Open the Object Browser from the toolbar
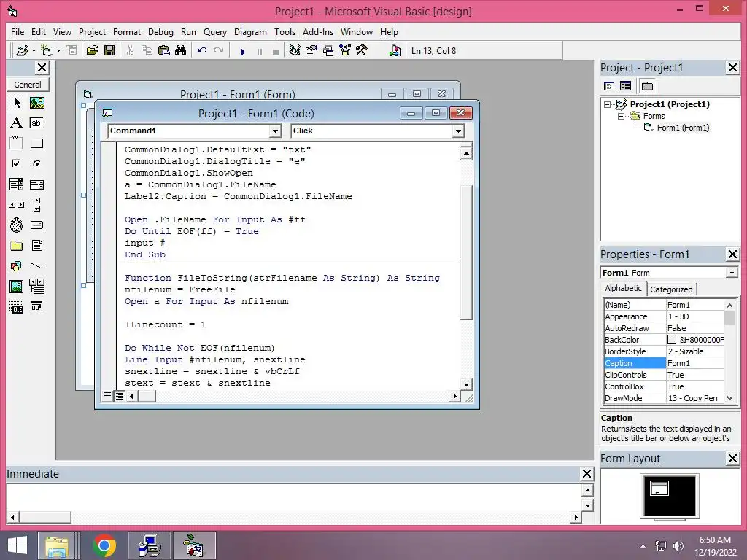This screenshot has width=747, height=560. pos(345,50)
